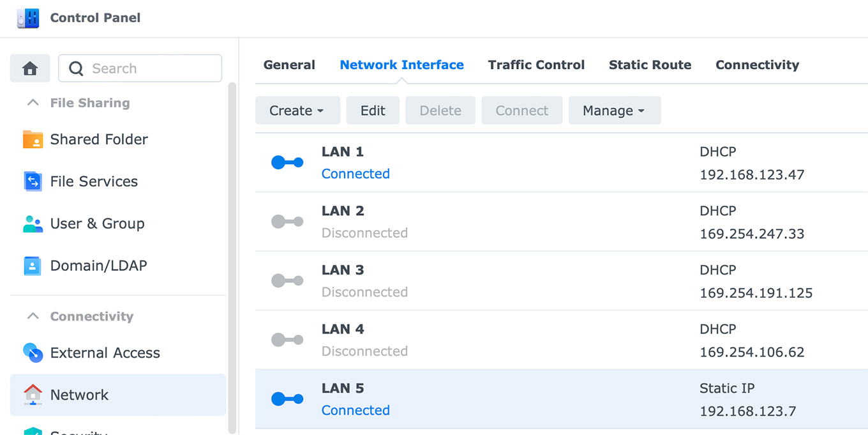Select the LAN 2 interface row
The width and height of the screenshot is (868, 435).
point(511,222)
